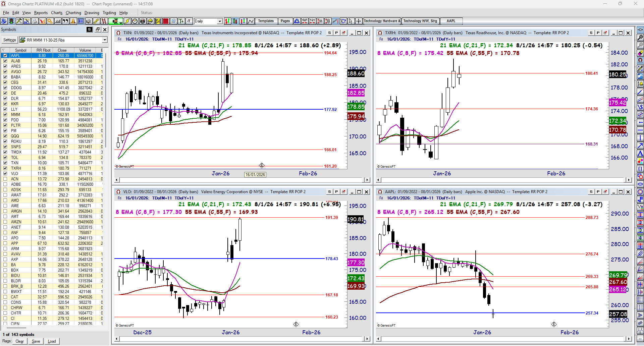The width and height of the screenshot is (644, 346).
Task: Select candlestick chart style icon
Action: coord(235,21)
